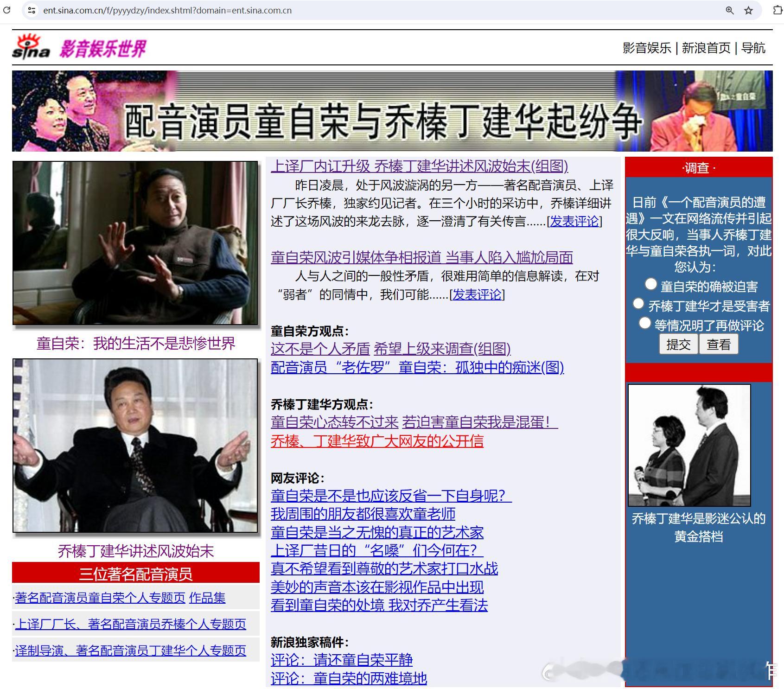Open comment 上译厂昔日的"名嗓"们今何在
The image size is (784, 689).
(x=377, y=550)
